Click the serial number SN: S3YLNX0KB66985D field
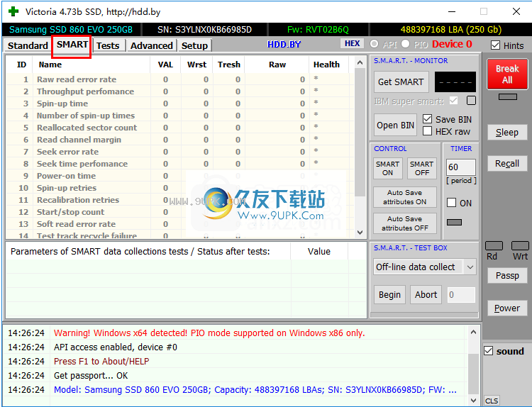Screen dimensions: 532x407 point(204,30)
